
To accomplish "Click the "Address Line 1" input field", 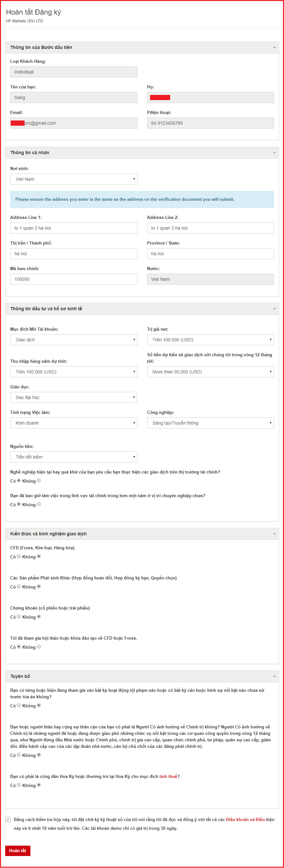I will coord(74,228).
